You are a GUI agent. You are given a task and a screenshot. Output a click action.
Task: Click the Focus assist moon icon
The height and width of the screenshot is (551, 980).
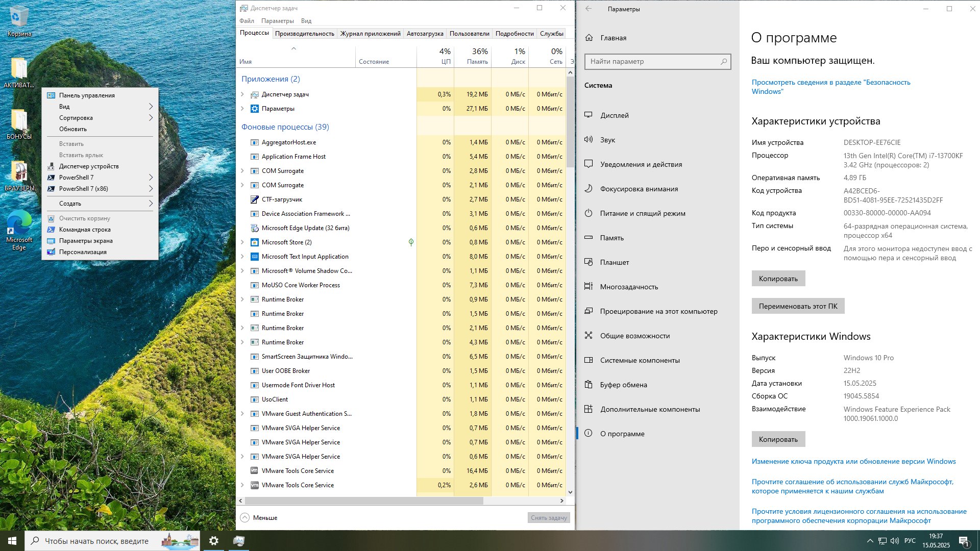(589, 189)
